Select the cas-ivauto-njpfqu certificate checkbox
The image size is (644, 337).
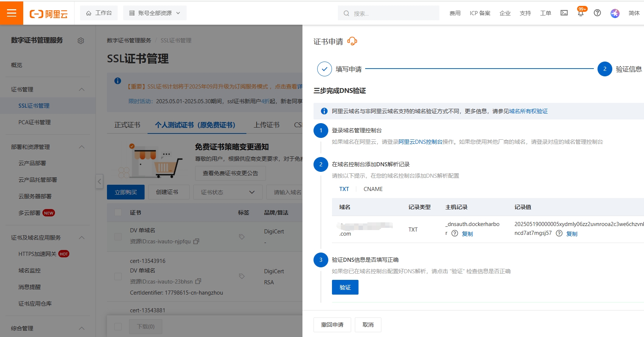click(118, 236)
